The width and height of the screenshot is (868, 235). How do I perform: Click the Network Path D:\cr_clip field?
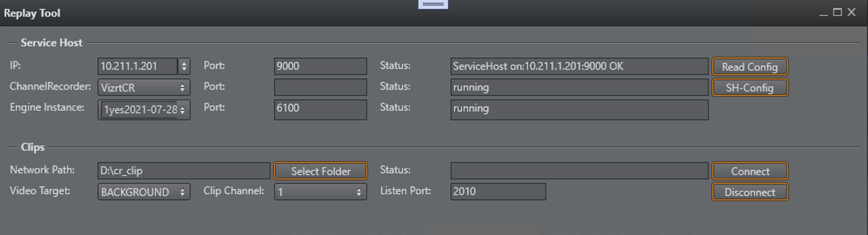[x=184, y=171]
